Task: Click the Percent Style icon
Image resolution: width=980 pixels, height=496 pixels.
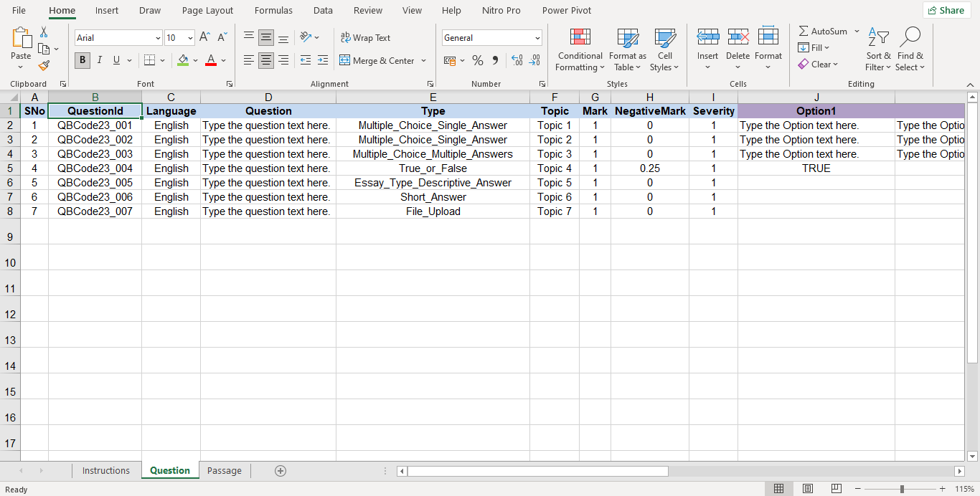Action: pyautogui.click(x=477, y=61)
